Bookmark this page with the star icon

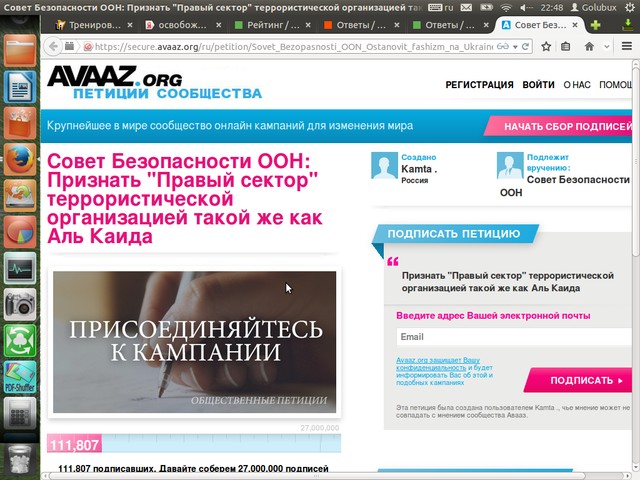click(x=546, y=47)
